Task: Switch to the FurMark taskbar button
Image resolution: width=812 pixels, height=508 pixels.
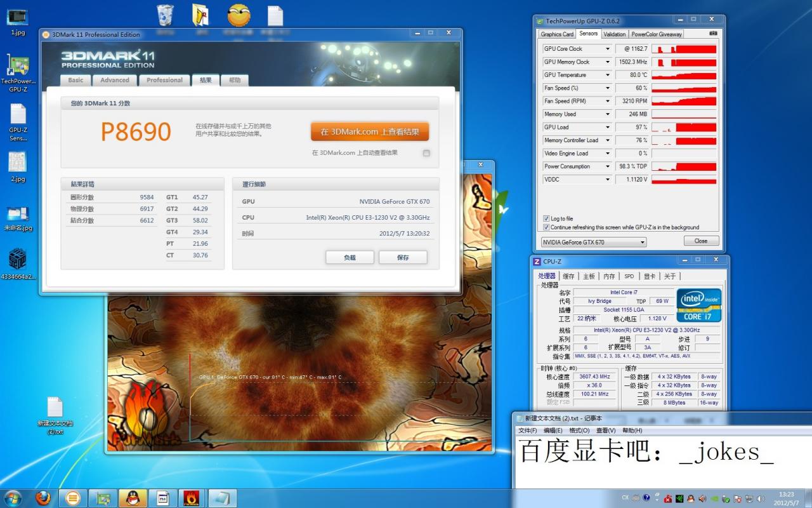Action: tap(192, 498)
